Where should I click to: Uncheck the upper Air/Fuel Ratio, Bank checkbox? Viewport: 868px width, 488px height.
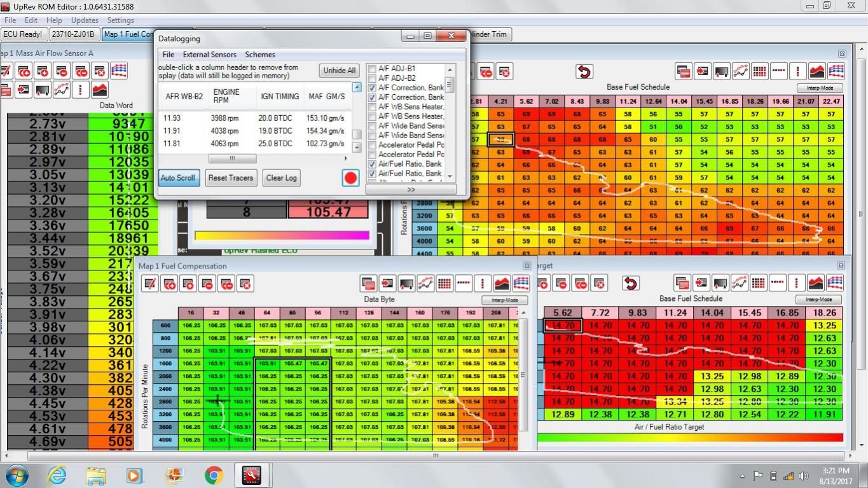[372, 164]
